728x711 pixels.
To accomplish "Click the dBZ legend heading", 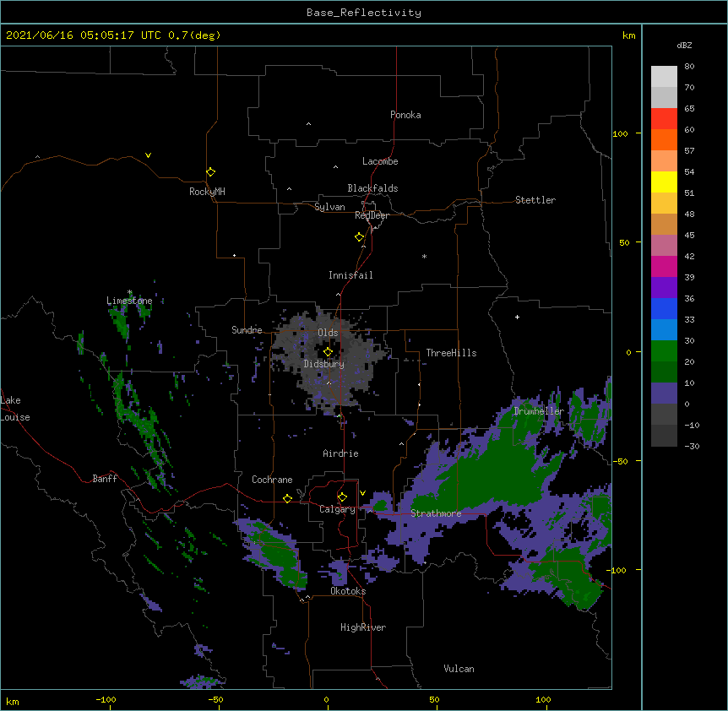I will [x=684, y=46].
